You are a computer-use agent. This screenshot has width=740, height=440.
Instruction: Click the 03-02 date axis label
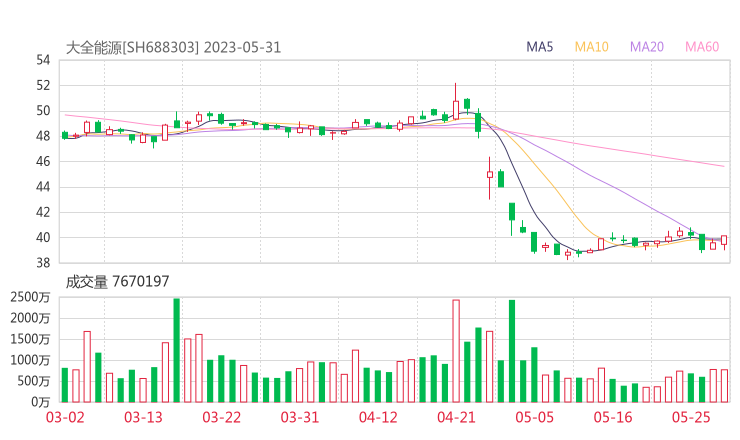click(x=65, y=417)
